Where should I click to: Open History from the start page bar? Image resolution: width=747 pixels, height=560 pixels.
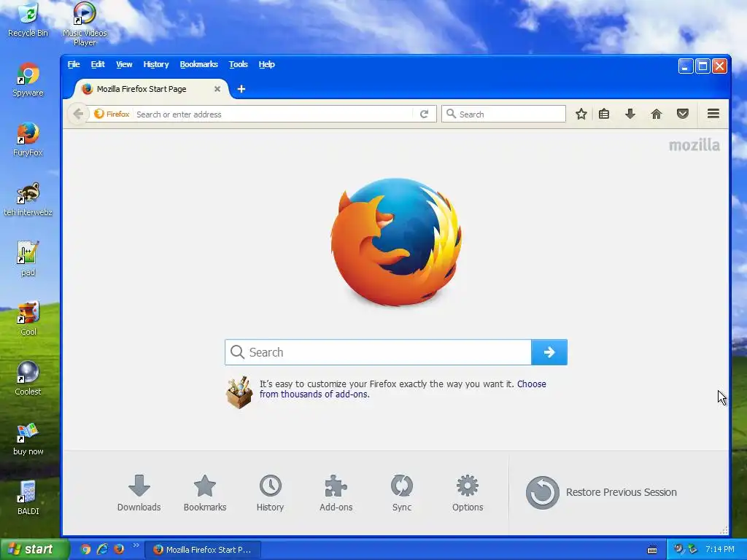pos(270,493)
